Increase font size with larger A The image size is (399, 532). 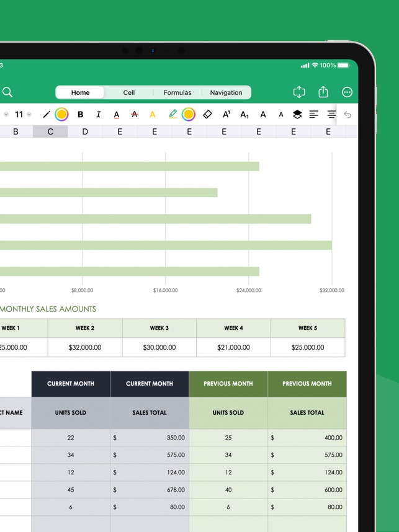coord(263,114)
